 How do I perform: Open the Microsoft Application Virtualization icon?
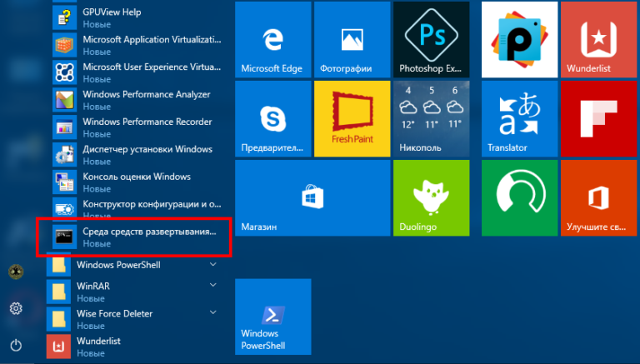[x=64, y=45]
